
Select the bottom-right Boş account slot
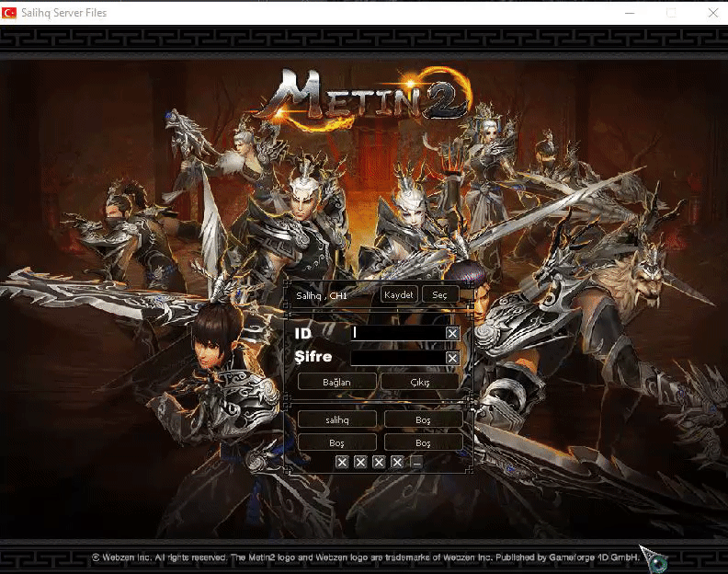424,442
